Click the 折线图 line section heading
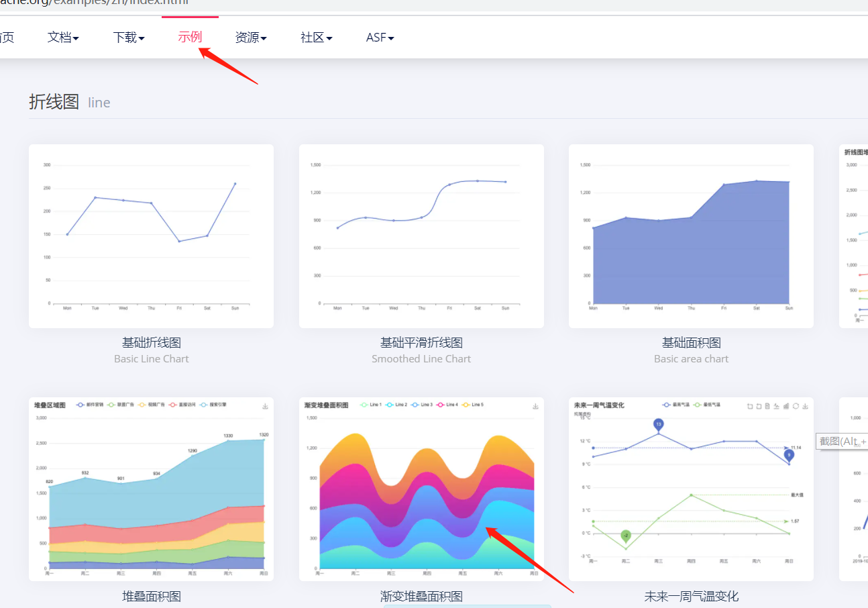The image size is (868, 608). coord(69,102)
